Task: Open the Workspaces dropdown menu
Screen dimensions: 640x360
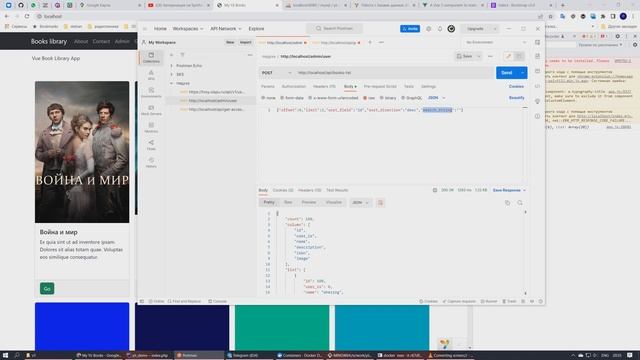Action: (188, 29)
